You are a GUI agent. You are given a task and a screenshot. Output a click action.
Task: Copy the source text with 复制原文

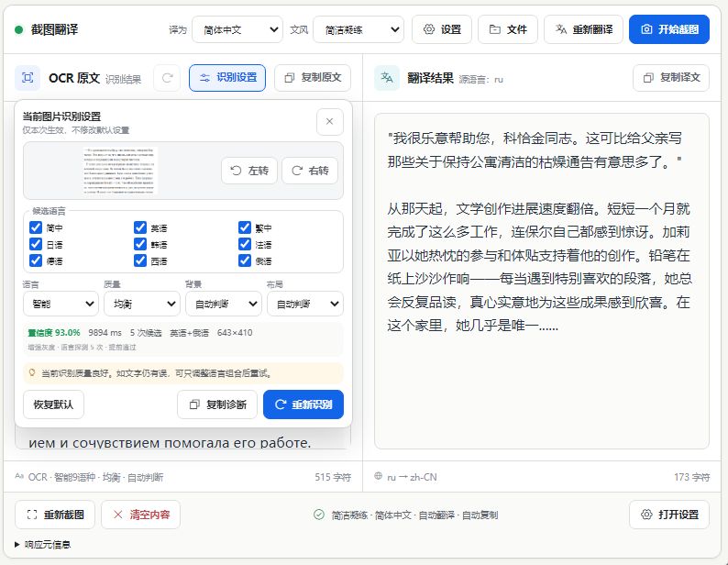click(313, 78)
